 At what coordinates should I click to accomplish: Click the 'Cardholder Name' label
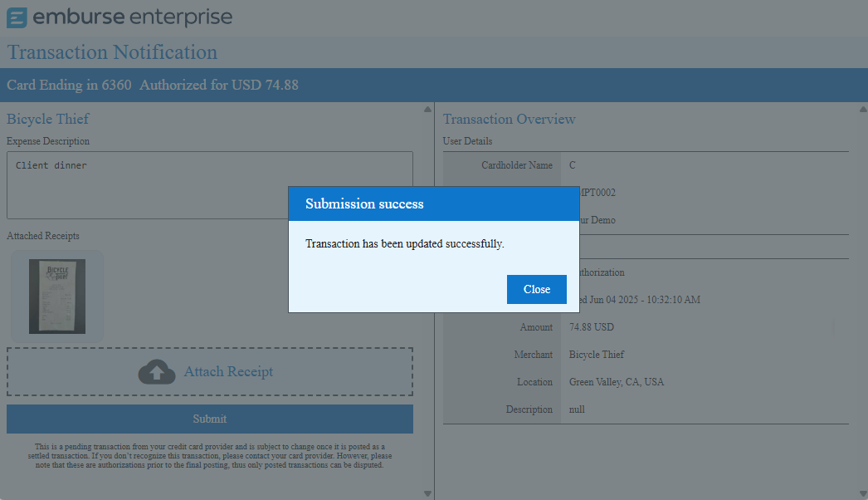(x=516, y=165)
